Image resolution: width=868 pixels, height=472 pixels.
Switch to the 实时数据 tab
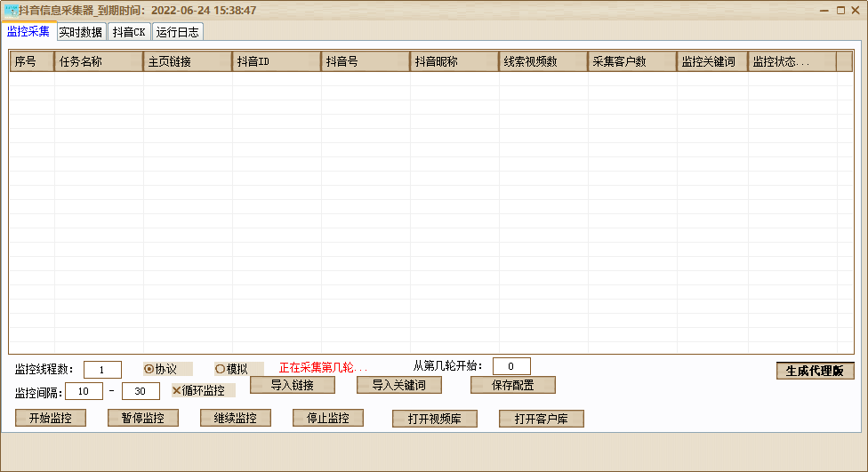[x=81, y=32]
